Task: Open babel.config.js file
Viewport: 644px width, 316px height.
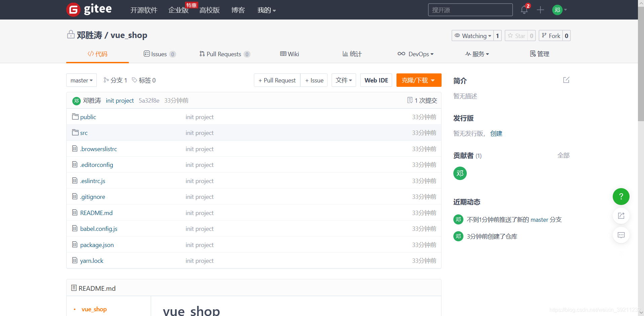Action: [99, 229]
